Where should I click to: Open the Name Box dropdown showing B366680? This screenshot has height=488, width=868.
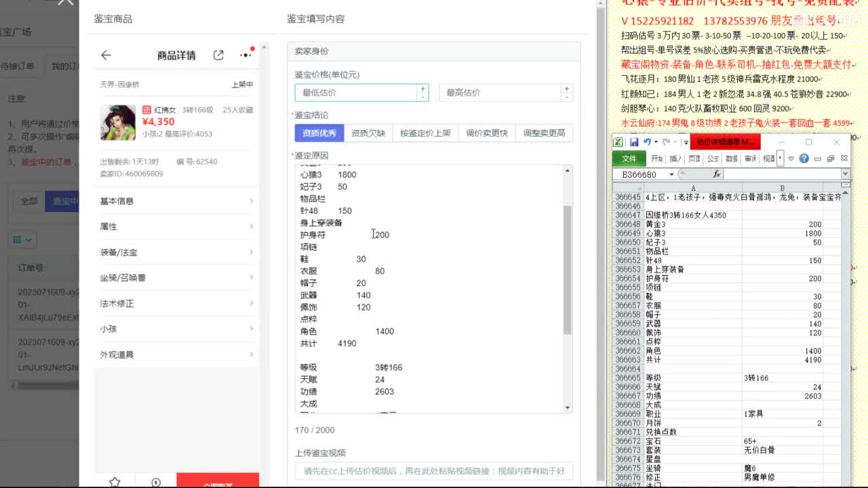[x=672, y=174]
